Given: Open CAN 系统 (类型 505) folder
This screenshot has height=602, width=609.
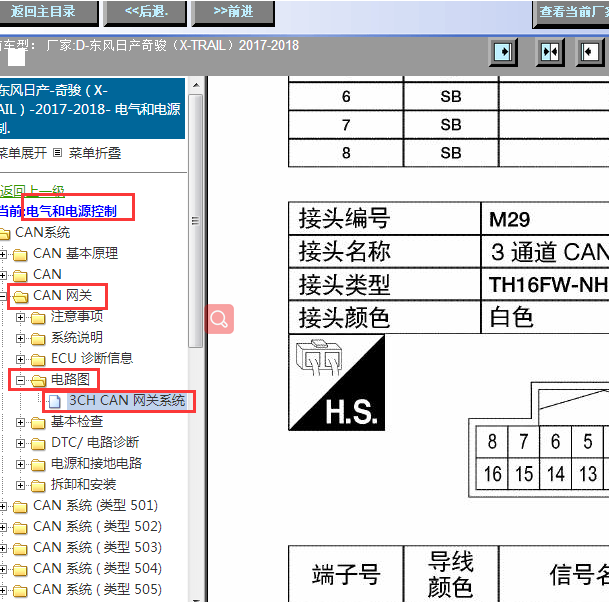Looking at the screenshot, I should click(97, 589).
